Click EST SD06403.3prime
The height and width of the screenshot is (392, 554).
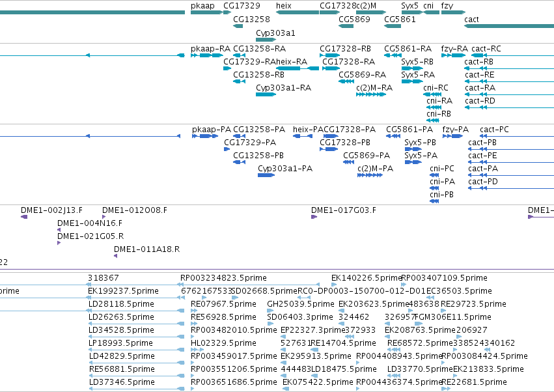click(x=300, y=317)
